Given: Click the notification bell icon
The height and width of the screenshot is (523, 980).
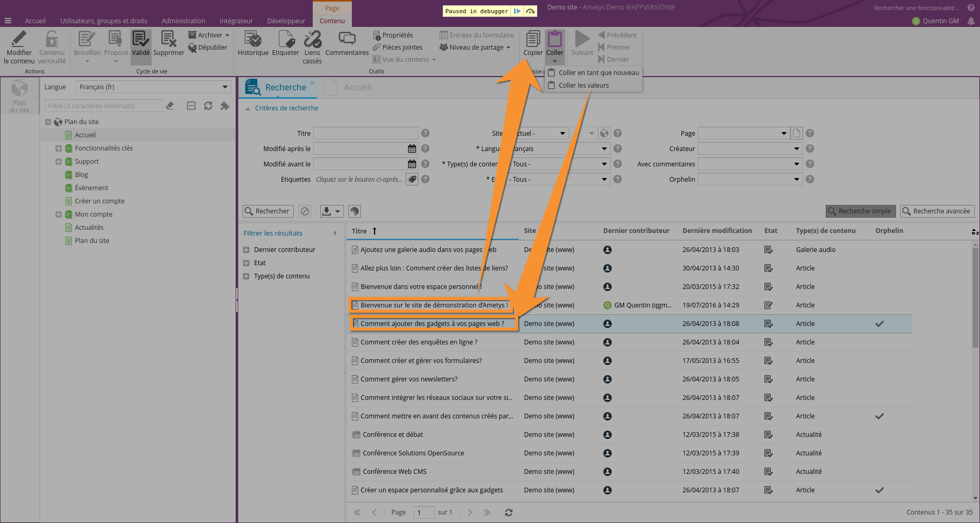Looking at the screenshot, I should point(971,21).
